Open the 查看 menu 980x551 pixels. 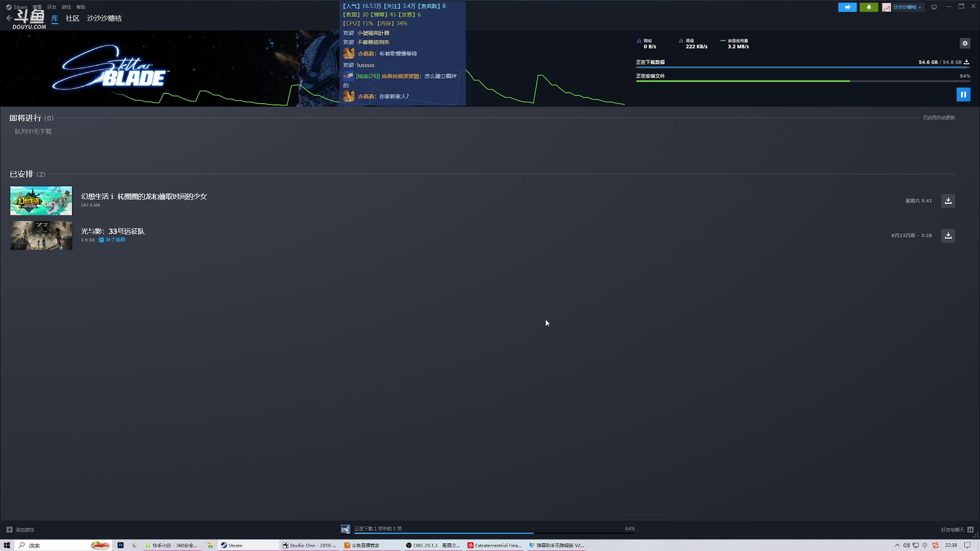[x=37, y=7]
